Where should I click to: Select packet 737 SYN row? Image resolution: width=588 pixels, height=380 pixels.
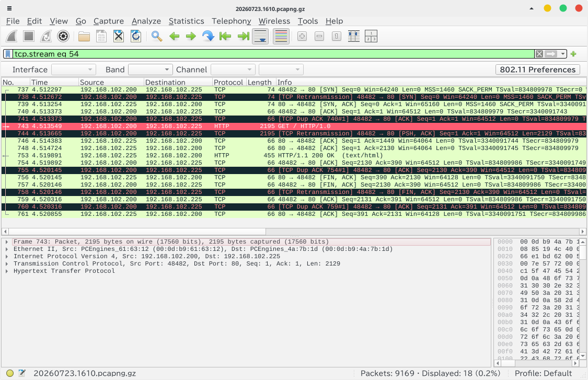click(x=294, y=90)
